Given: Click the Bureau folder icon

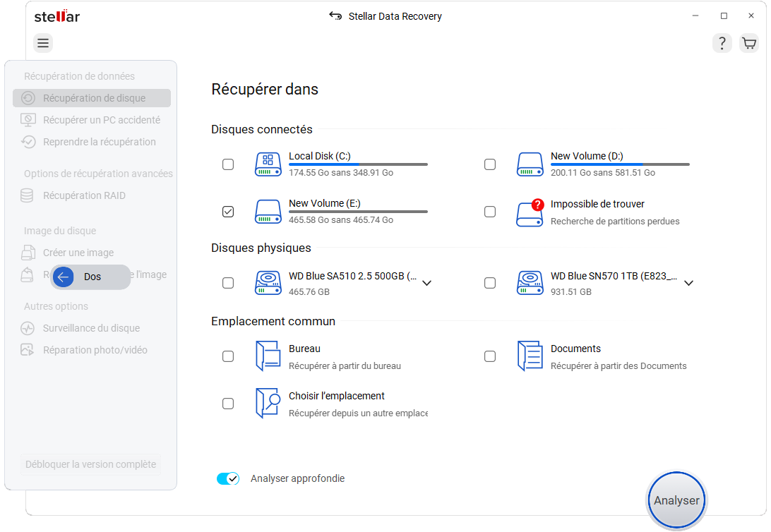Looking at the screenshot, I should [x=268, y=356].
